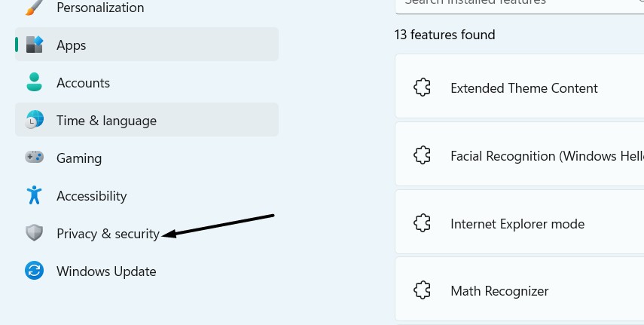Click the Extended Theme Content puzzle icon
Viewport: 644px width, 325px height.
(422, 88)
